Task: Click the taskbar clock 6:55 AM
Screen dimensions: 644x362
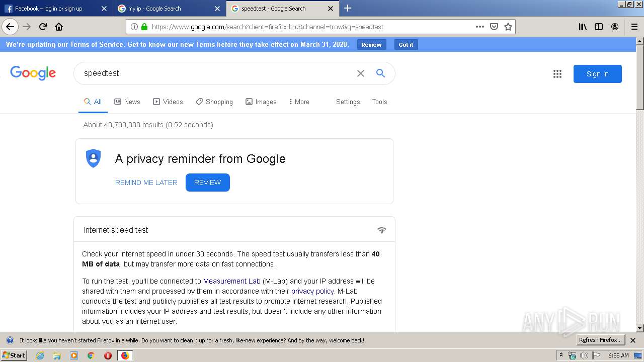Action: click(618, 355)
